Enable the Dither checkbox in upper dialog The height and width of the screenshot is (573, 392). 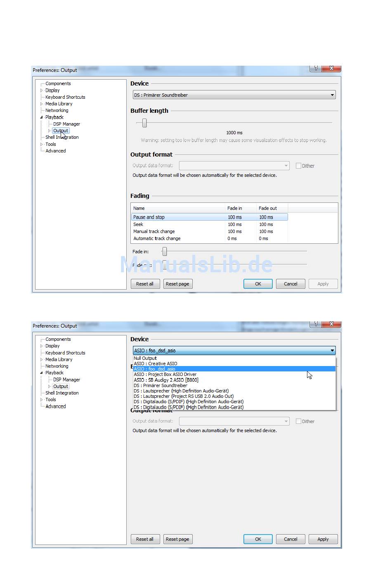[x=298, y=166]
